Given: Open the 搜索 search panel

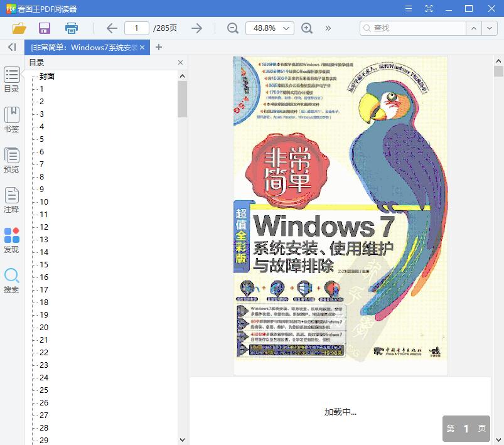Looking at the screenshot, I should (11, 281).
